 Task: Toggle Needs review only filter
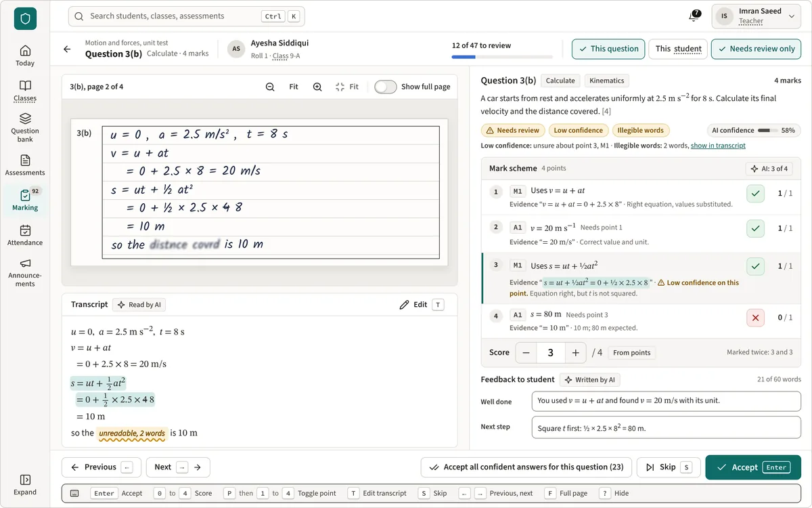(x=756, y=49)
